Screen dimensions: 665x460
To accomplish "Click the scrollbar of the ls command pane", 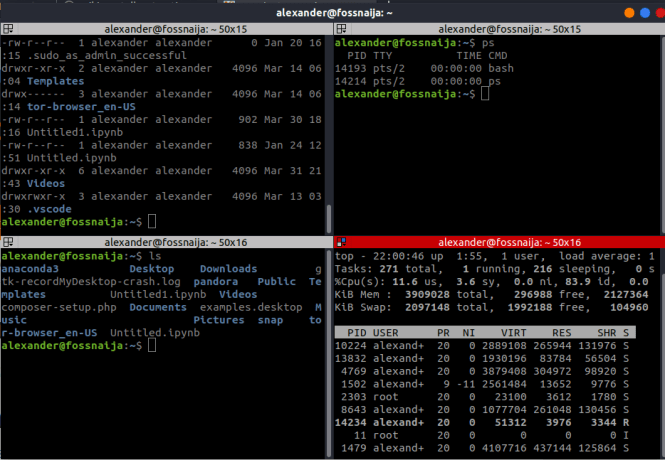I will point(329,353).
